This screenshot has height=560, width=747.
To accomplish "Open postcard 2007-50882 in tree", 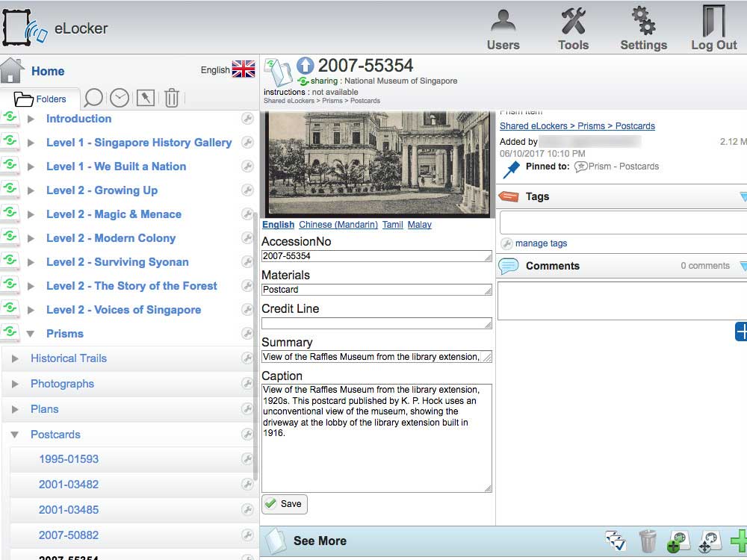I will click(x=69, y=535).
